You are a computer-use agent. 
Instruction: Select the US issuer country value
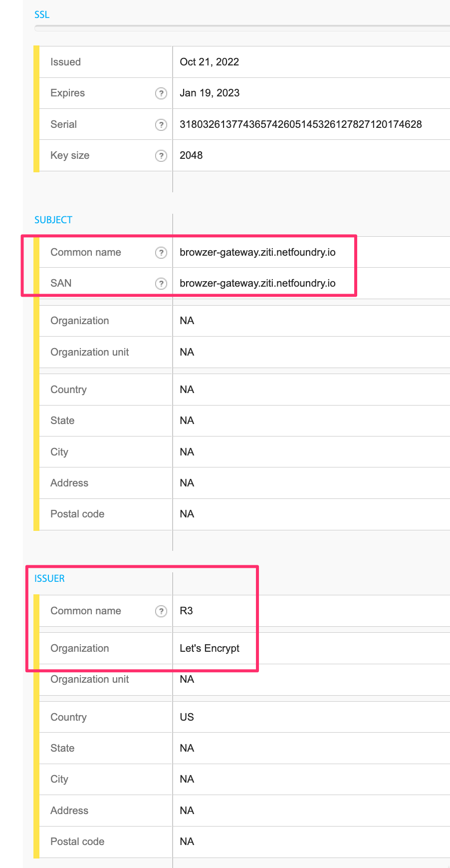187,717
